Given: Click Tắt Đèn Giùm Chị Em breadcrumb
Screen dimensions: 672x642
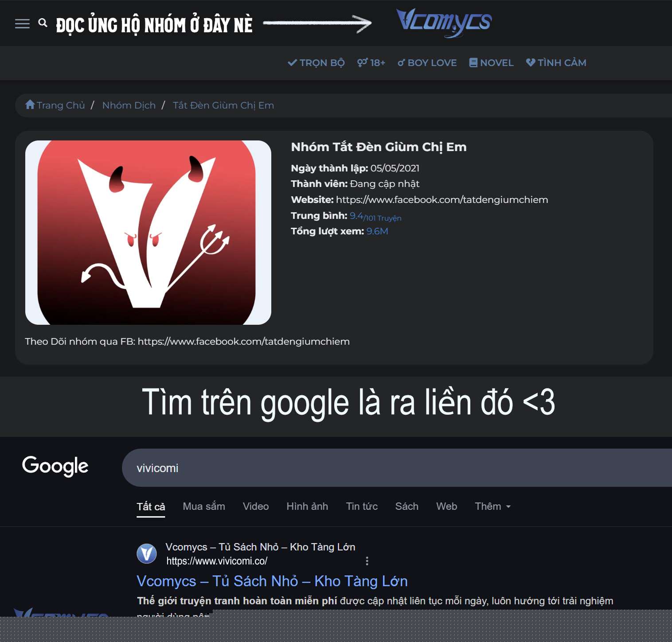Looking at the screenshot, I should [x=223, y=105].
